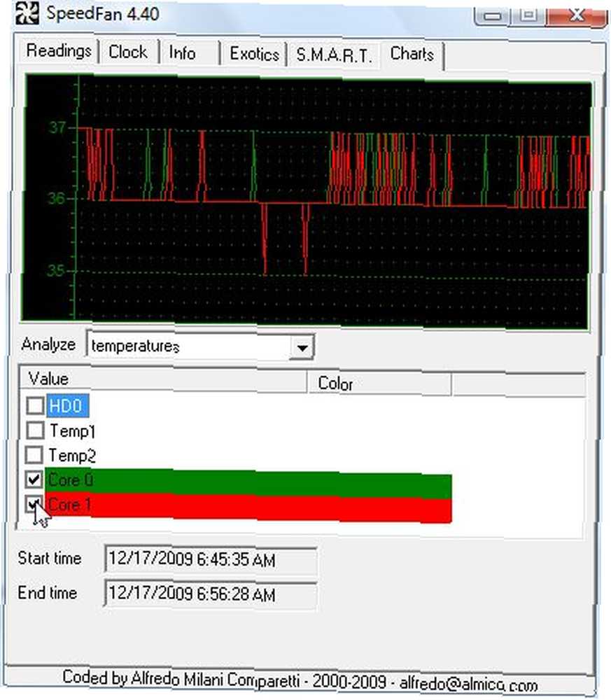The image size is (611, 700).
Task: Click the temperature chart area
Action: 307,201
